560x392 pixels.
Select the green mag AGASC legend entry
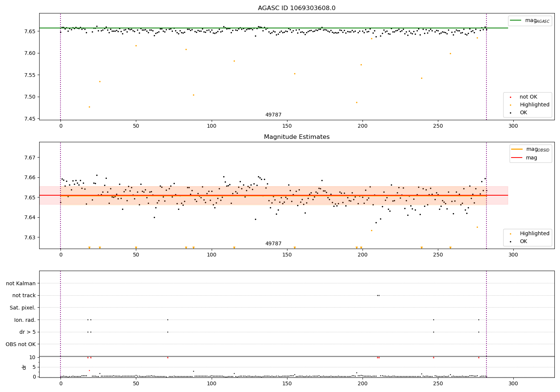point(530,21)
